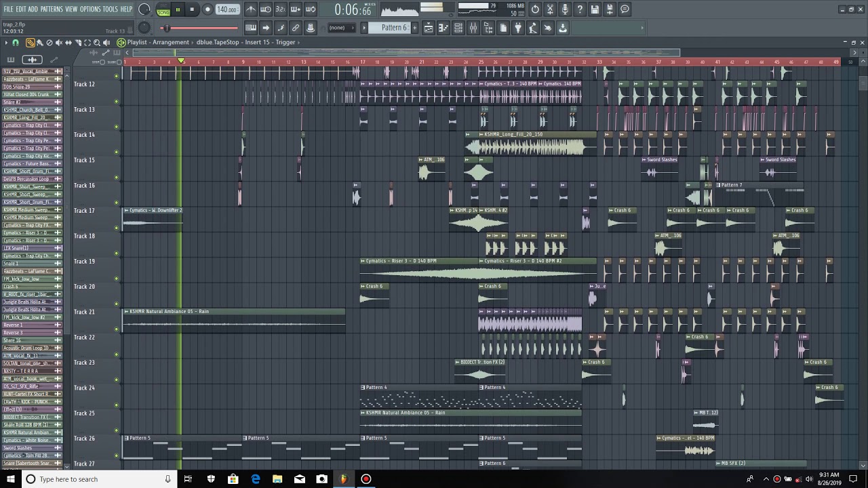Image resolution: width=868 pixels, height=488 pixels.
Task: Select the slip tool
Action: click(68, 43)
